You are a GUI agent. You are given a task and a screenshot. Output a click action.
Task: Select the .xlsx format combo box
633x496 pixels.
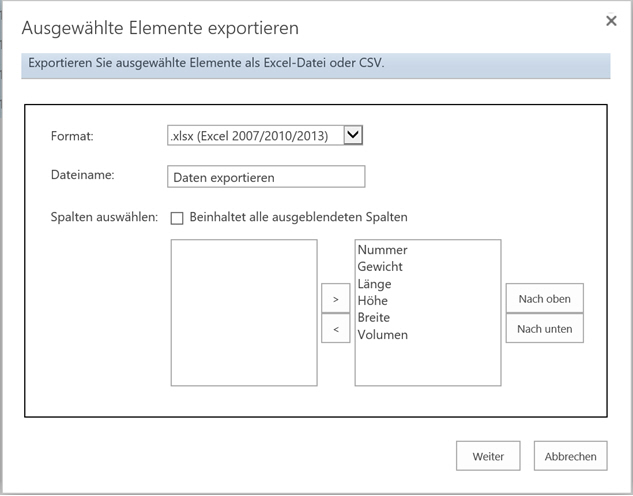click(265, 135)
